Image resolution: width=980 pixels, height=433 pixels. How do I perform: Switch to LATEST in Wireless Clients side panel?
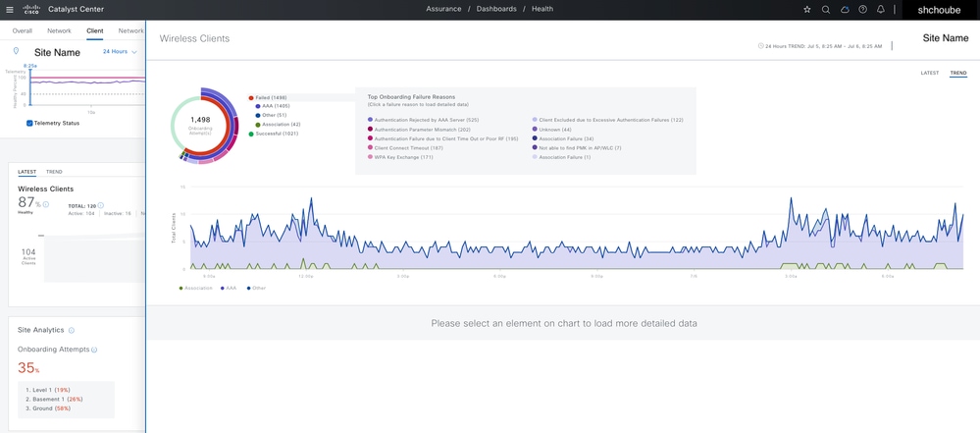[x=929, y=74]
